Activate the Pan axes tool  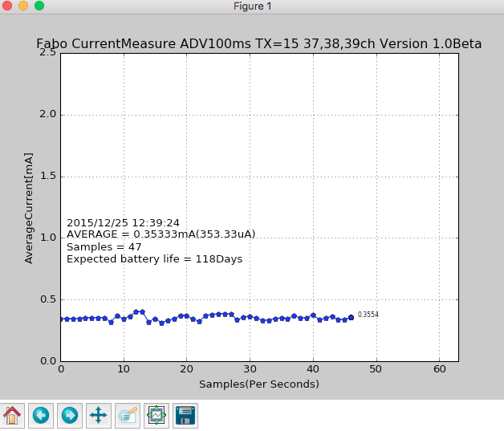98,415
